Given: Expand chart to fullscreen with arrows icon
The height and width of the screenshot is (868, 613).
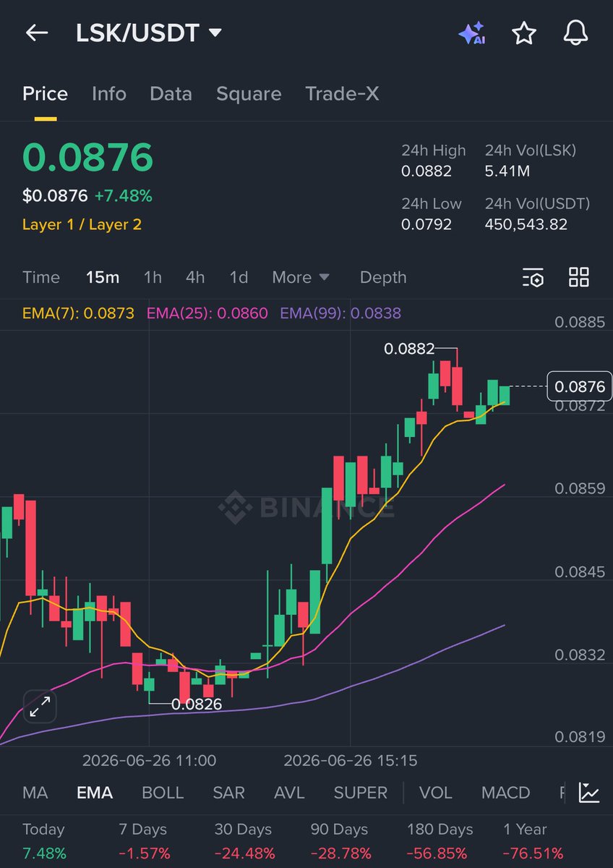Looking at the screenshot, I should [x=40, y=707].
